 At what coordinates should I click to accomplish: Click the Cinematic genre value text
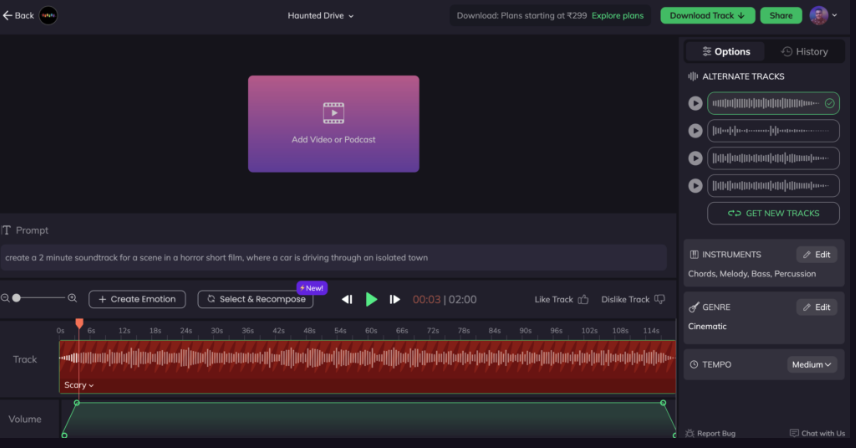(x=707, y=326)
